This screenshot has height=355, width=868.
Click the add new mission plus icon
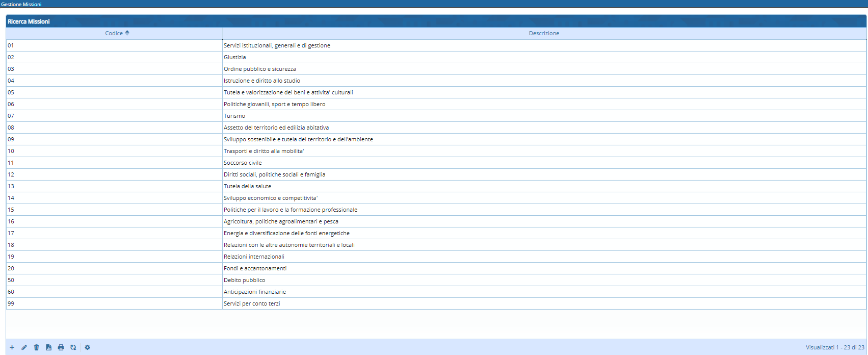(x=12, y=347)
